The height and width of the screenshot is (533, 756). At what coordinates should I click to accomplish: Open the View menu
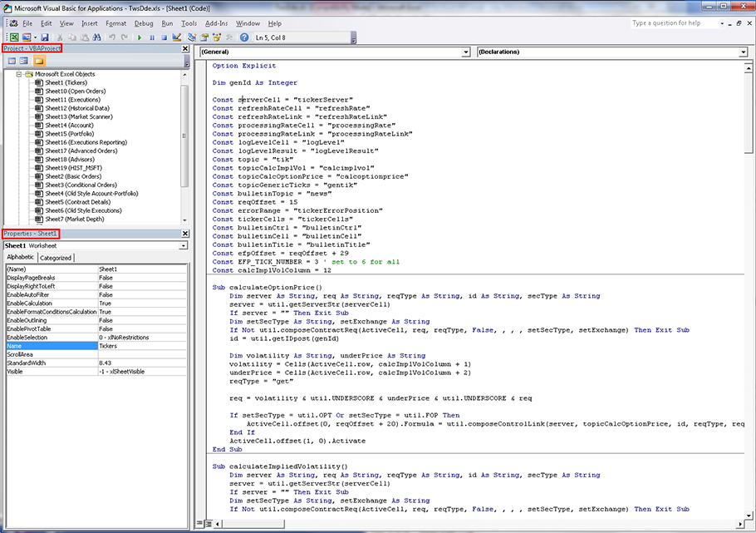pyautogui.click(x=66, y=23)
